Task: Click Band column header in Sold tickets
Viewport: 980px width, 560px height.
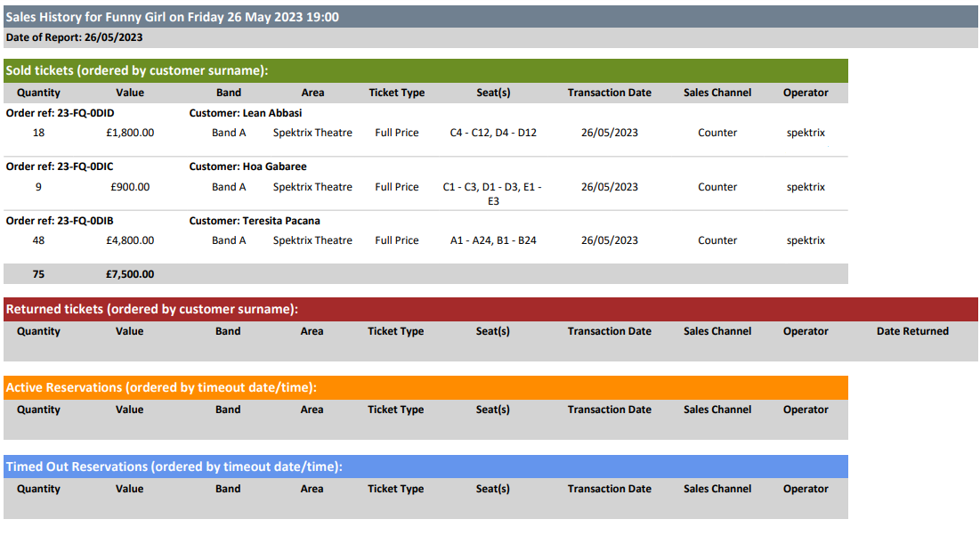Action: point(229,93)
